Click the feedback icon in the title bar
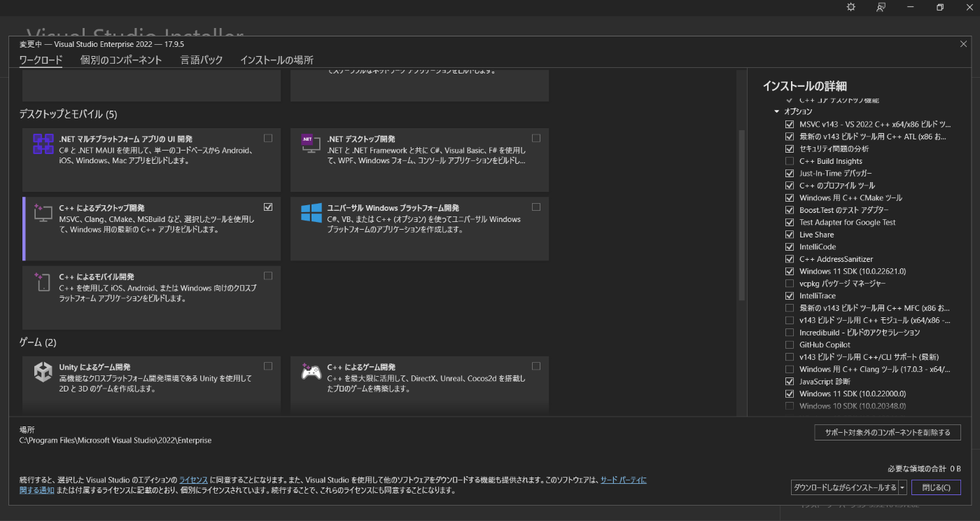This screenshot has width=980, height=521. coord(881,7)
